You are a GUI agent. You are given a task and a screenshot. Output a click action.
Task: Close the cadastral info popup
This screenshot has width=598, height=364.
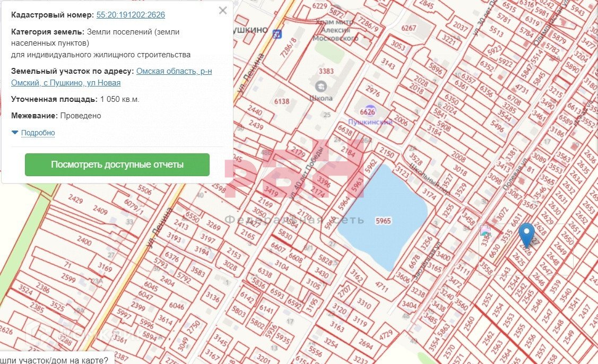tap(223, 11)
